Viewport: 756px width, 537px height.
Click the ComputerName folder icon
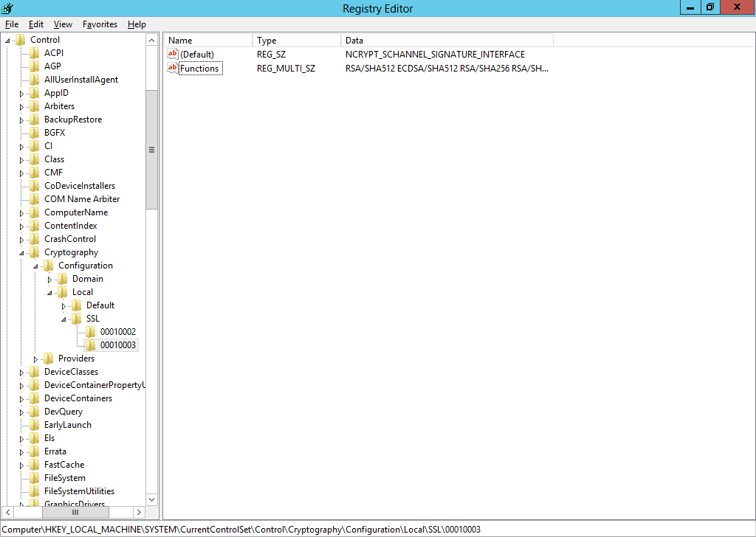tap(34, 212)
